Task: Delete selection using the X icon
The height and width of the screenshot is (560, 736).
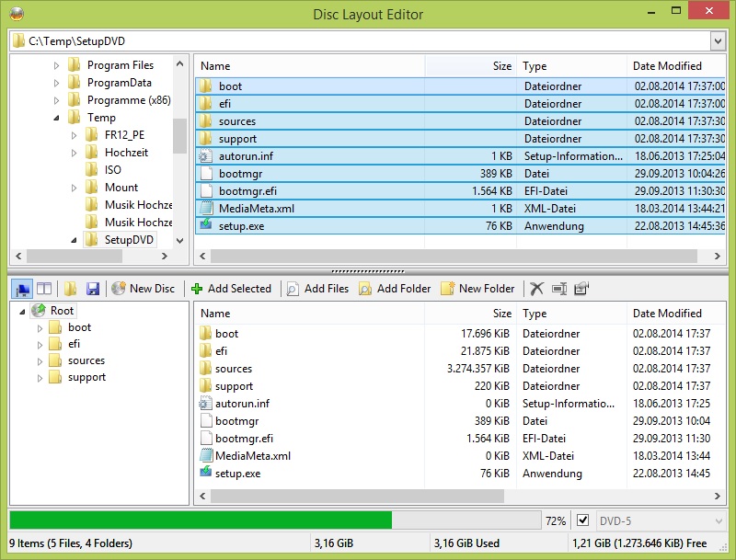Action: (536, 288)
